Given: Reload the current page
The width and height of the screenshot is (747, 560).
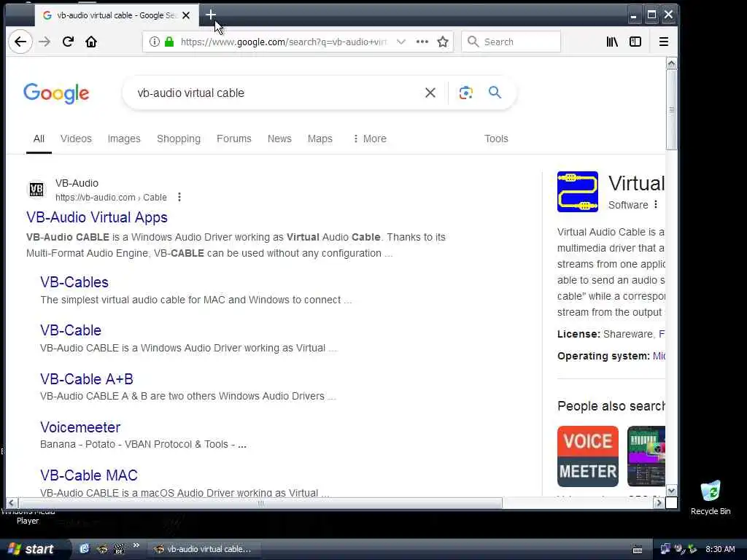Looking at the screenshot, I should tap(68, 42).
